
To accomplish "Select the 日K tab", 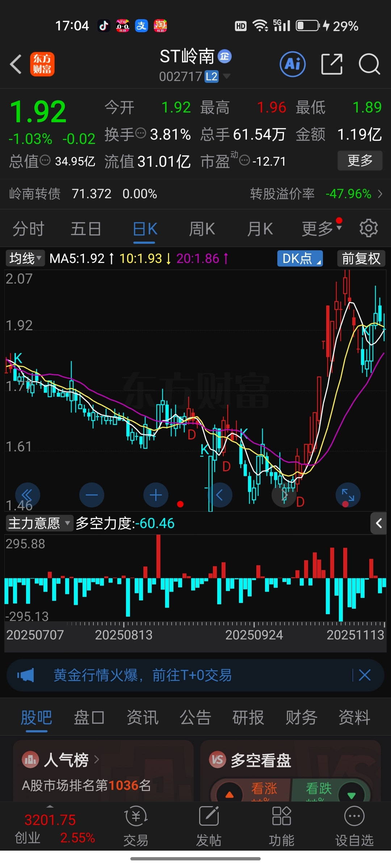I will (x=145, y=229).
